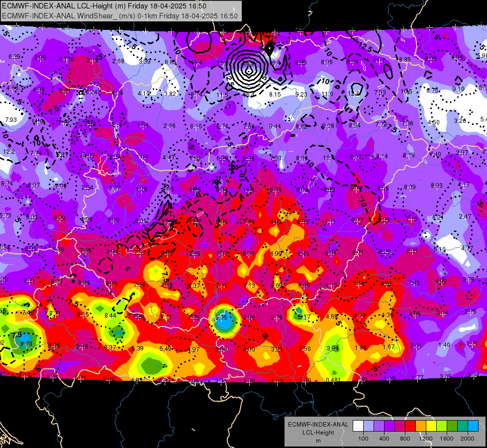
Task: Select the lime green legend swatch
Action: (x=442, y=426)
